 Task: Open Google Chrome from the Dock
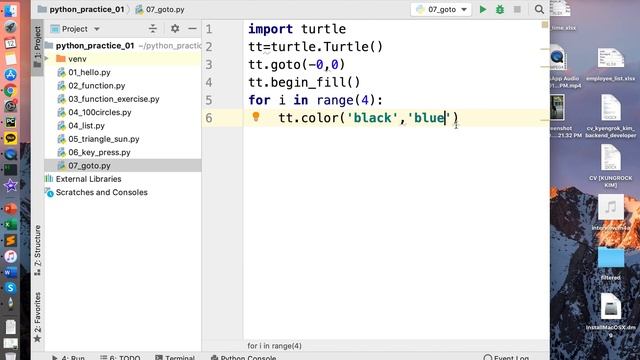click(10, 90)
